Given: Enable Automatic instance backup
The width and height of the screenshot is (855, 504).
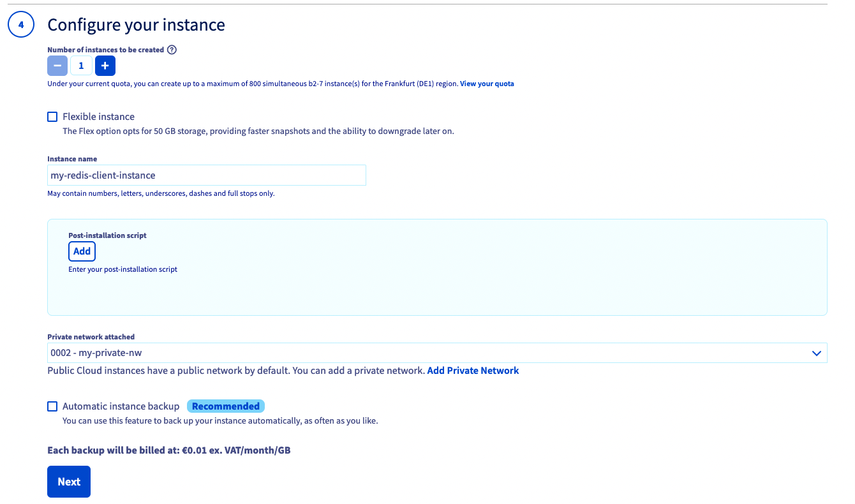Looking at the screenshot, I should pos(52,406).
